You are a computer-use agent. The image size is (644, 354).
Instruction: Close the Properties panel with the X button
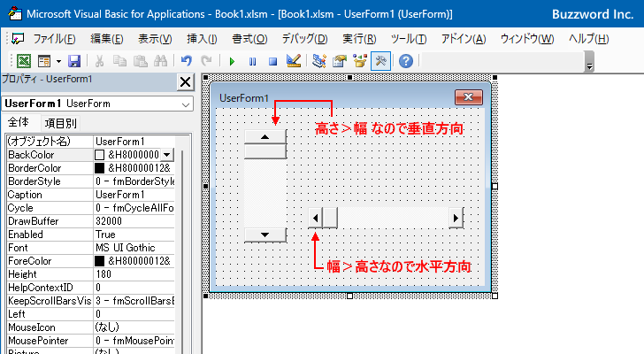(185, 82)
